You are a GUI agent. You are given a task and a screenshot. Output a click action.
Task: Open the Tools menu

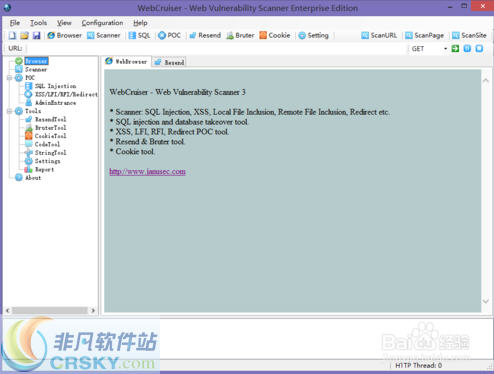click(x=38, y=23)
